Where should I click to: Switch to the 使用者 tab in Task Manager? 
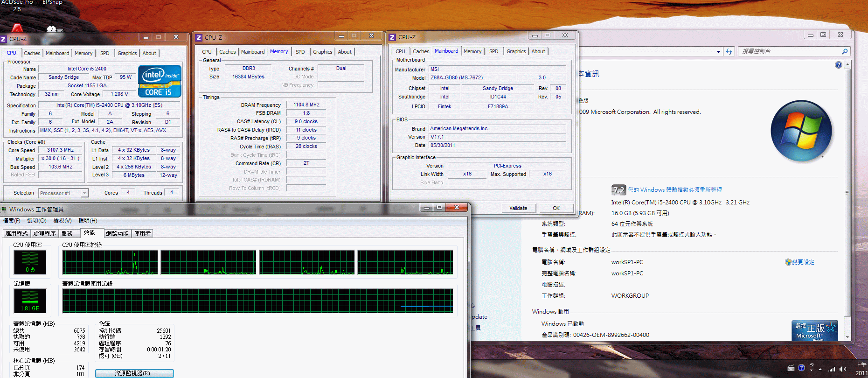pos(143,234)
